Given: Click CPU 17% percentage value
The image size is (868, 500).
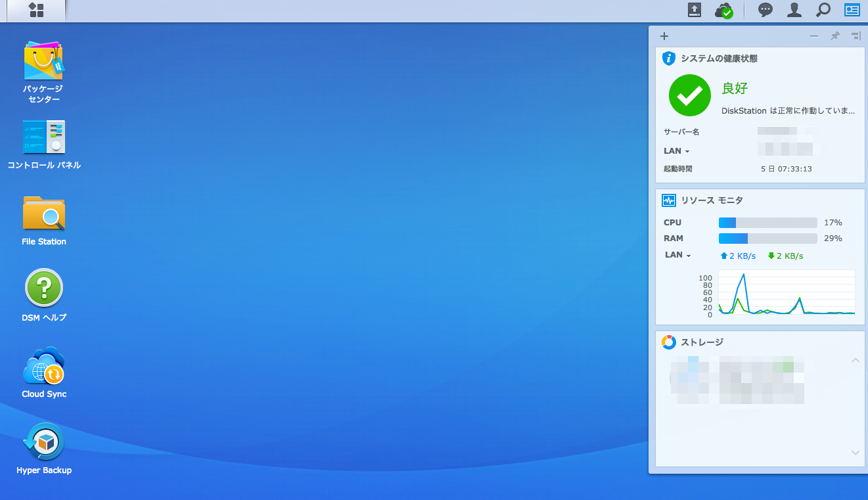Looking at the screenshot, I should (x=833, y=223).
